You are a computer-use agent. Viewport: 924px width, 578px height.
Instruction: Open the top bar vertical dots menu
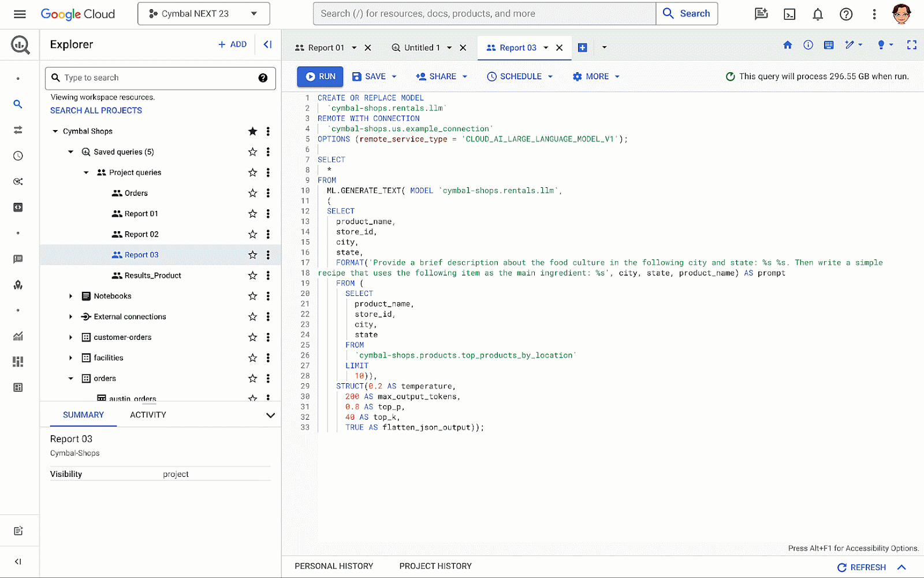(874, 14)
